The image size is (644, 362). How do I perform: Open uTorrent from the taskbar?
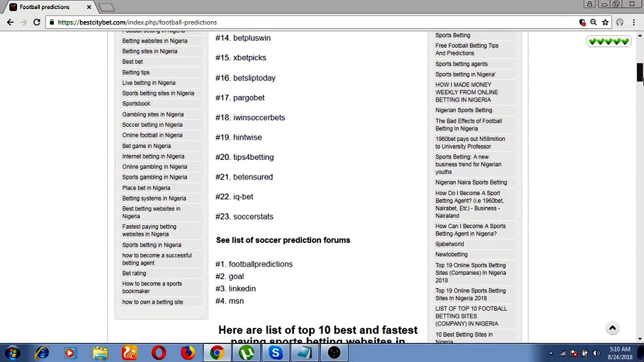[246, 353]
